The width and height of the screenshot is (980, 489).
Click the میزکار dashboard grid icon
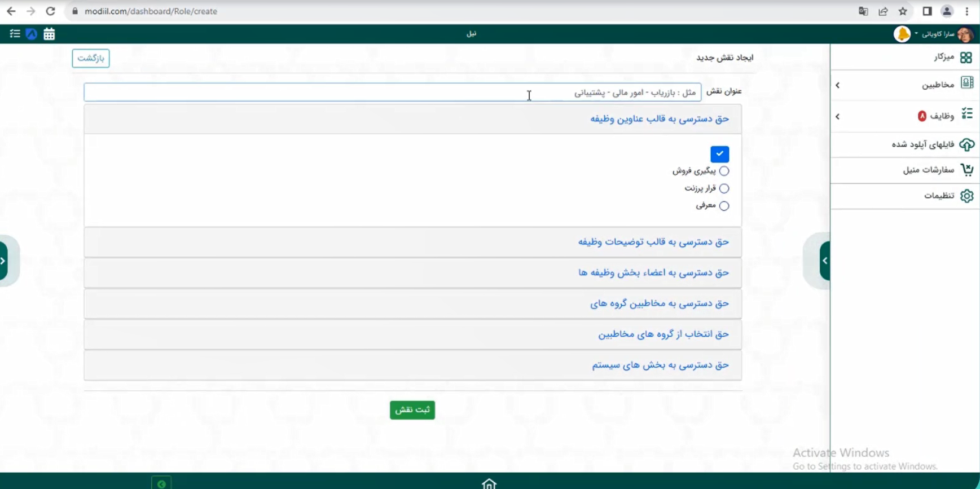coord(966,58)
